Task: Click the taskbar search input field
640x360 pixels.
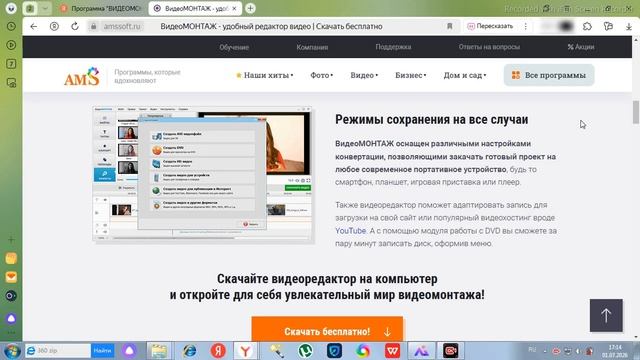Action: (58, 351)
